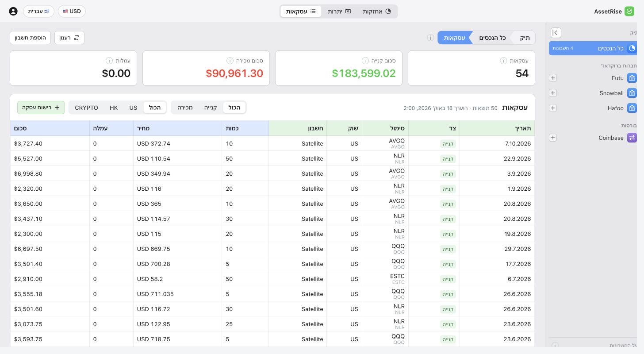Click info icon on סכום מכירה card
The width and height of the screenshot is (644, 354).
pos(230,61)
